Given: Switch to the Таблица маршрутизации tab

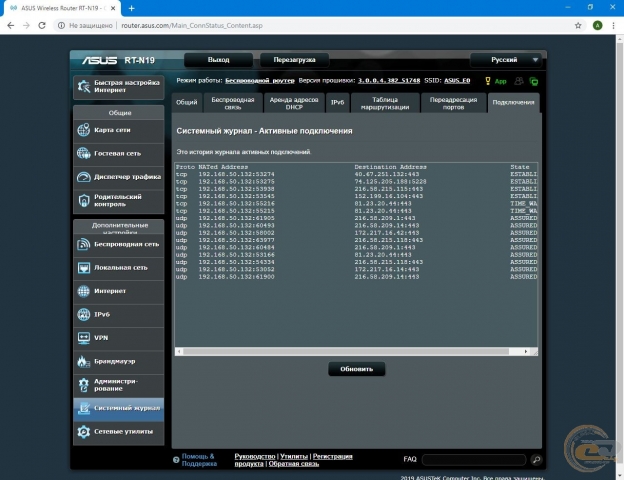Looking at the screenshot, I should [x=385, y=103].
